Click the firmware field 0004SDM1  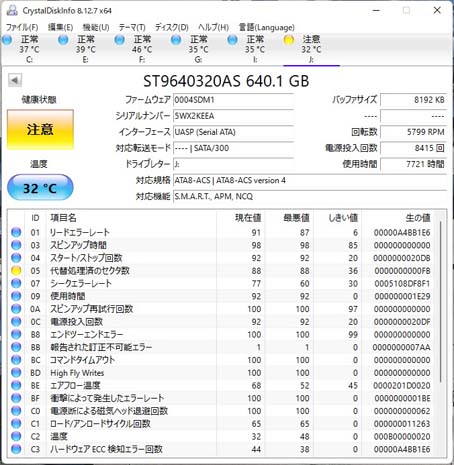pyautogui.click(x=233, y=100)
